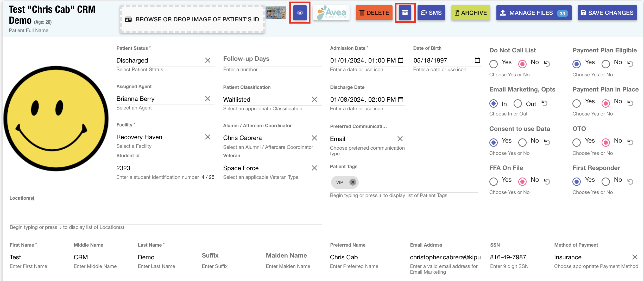
Task: Clear the Assigned Agent Brianna Berry field
Action: [x=207, y=99]
